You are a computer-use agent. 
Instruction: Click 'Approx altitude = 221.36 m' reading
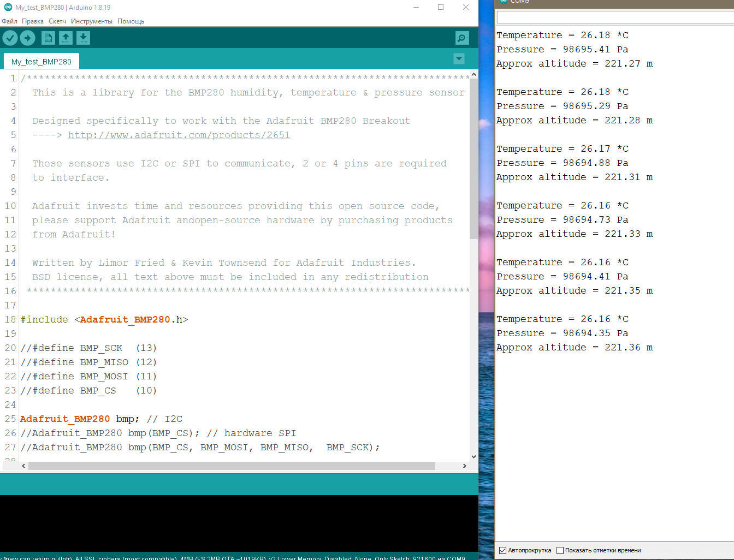pos(575,347)
